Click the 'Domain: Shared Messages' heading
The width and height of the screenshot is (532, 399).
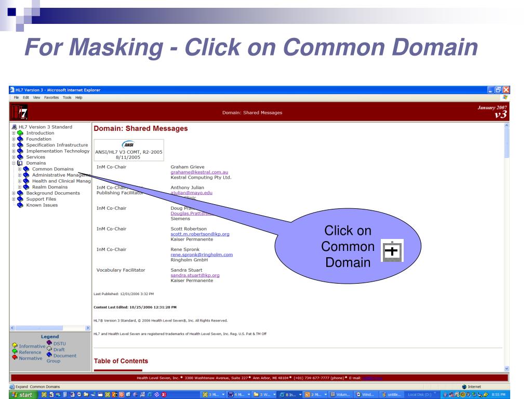pyautogui.click(x=140, y=128)
